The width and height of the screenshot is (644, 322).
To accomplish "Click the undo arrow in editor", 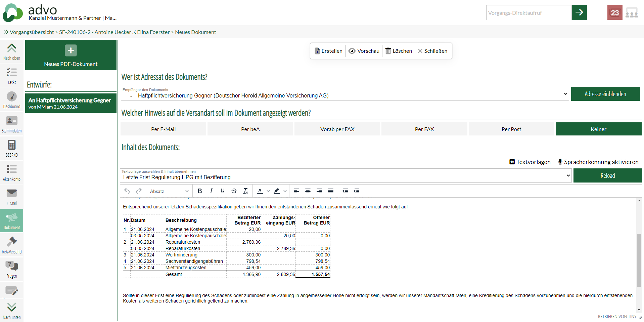I will click(x=127, y=191).
